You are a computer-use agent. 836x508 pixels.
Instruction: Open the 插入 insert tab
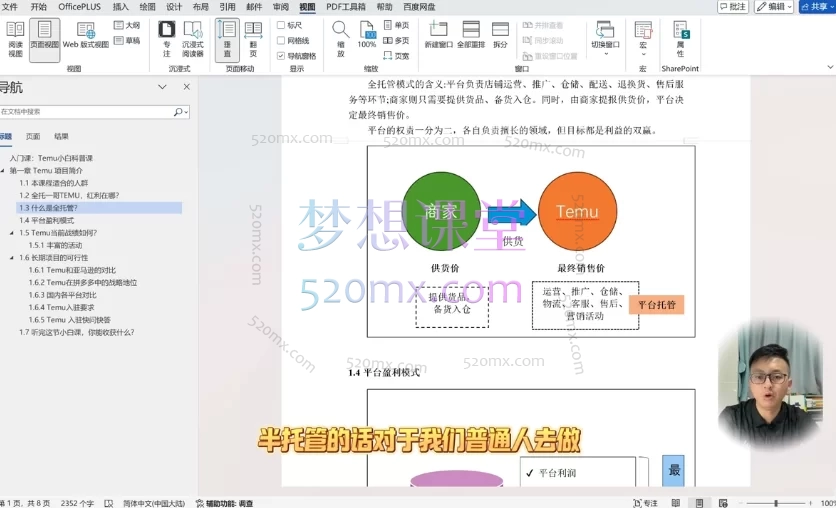(x=120, y=7)
